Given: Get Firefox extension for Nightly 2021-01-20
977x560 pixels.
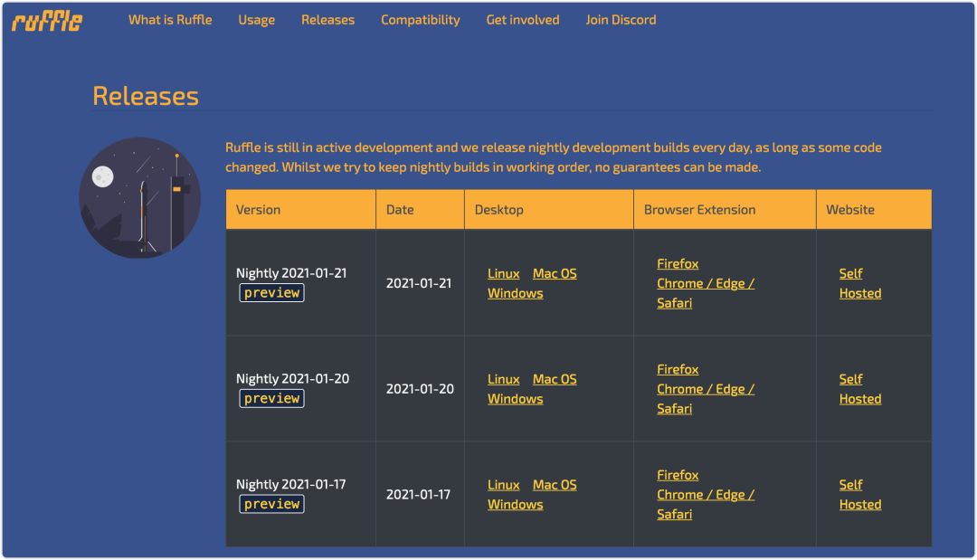Looking at the screenshot, I should (x=678, y=369).
